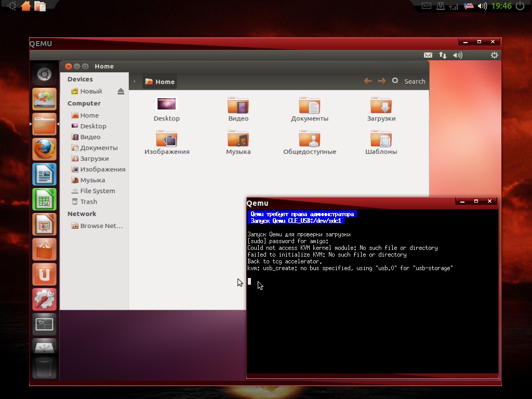Image resolution: width=532 pixels, height=399 pixels.
Task: Close the outer QEMU window
Action: 493,42
